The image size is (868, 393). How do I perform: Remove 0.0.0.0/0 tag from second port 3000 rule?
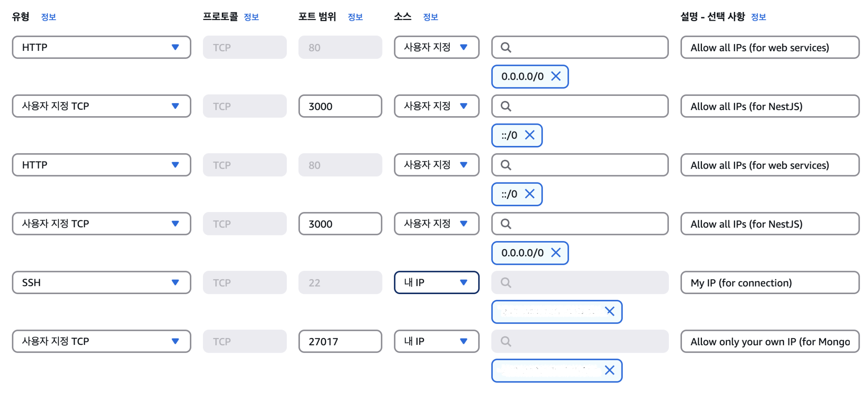(555, 252)
